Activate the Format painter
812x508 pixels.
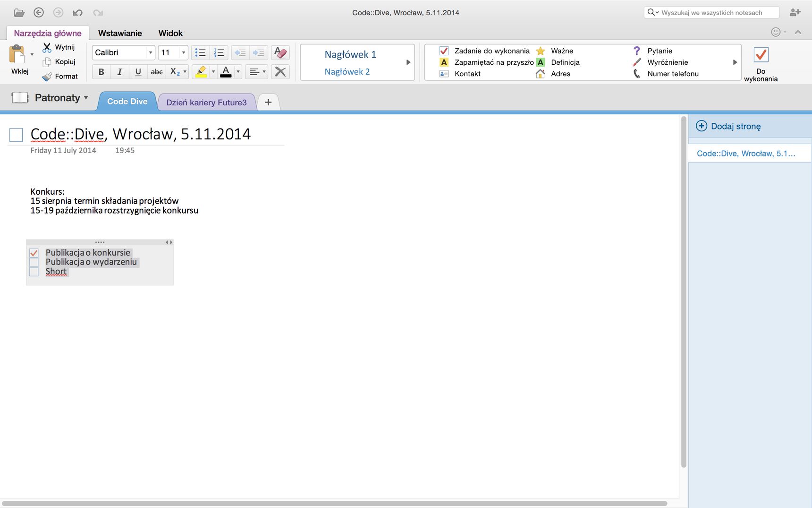pos(60,76)
